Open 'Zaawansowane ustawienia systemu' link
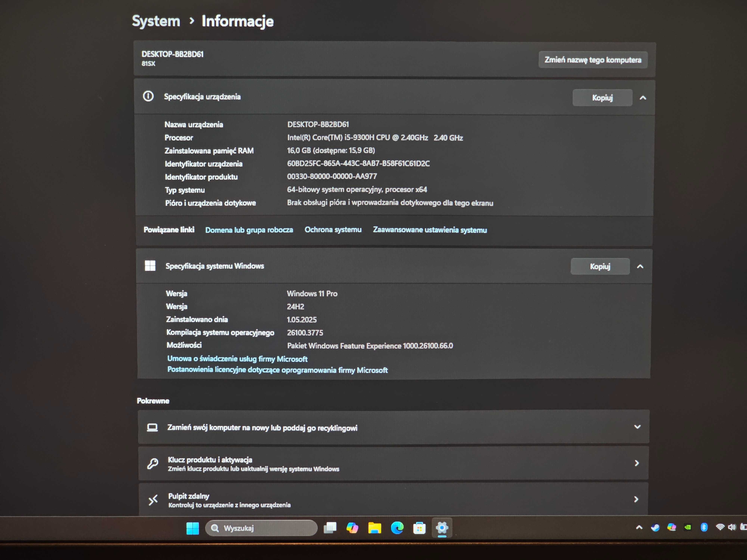The image size is (747, 560). (430, 230)
